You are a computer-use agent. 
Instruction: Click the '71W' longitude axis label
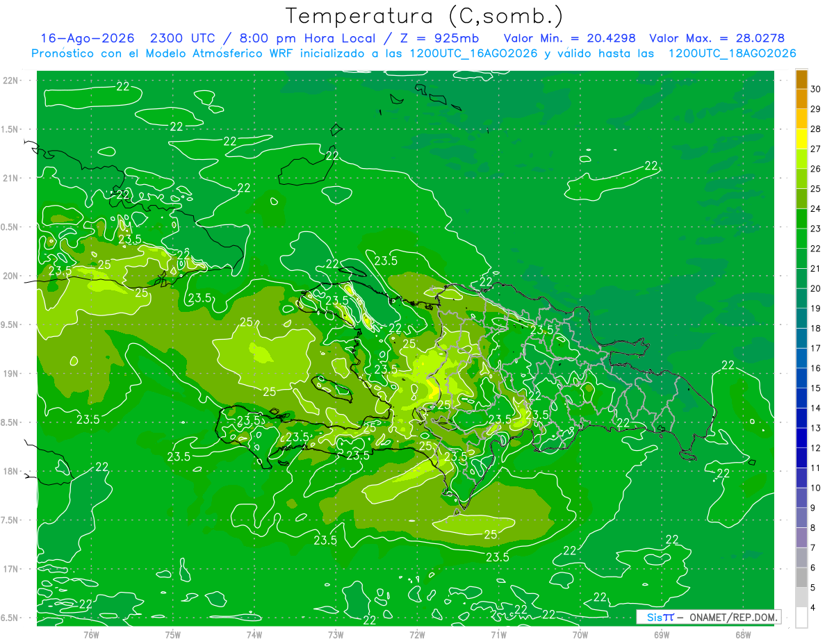498,634
